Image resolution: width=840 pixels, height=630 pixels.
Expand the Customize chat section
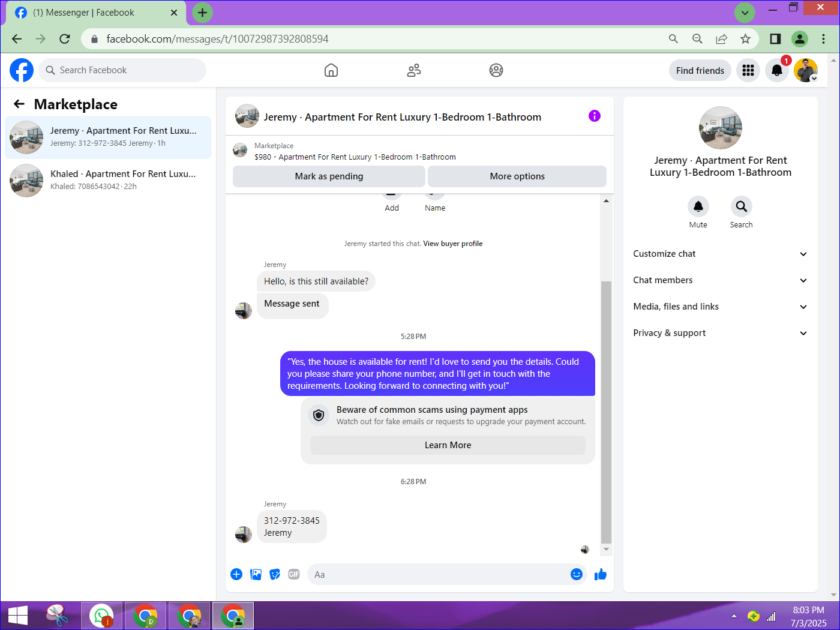720,254
